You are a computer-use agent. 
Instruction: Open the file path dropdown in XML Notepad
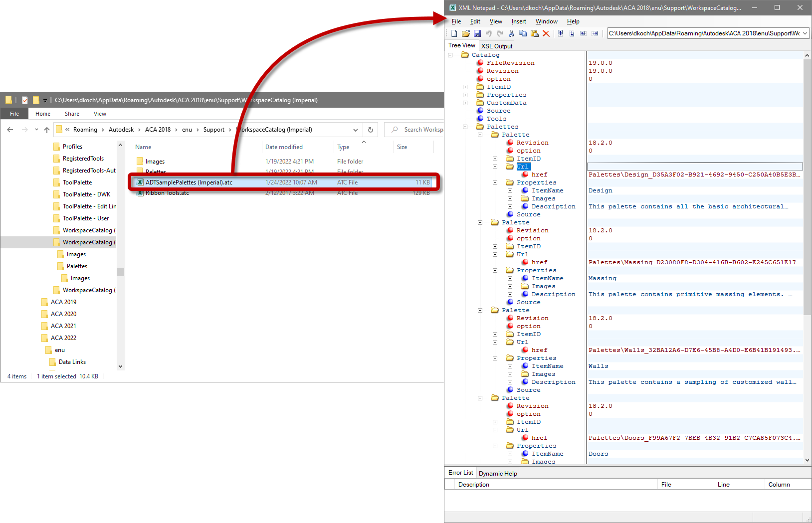pos(804,33)
